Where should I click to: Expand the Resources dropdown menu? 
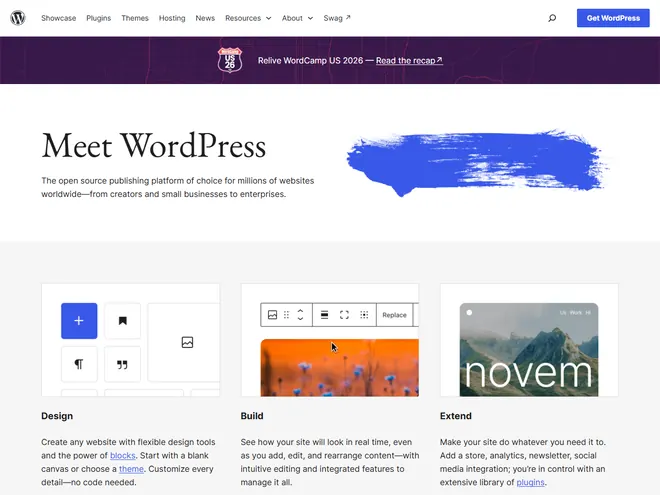coord(248,18)
